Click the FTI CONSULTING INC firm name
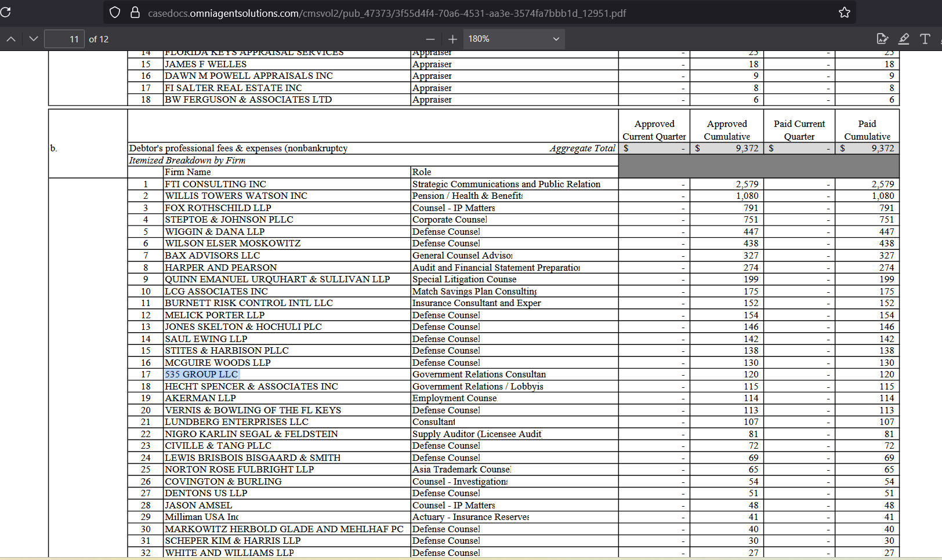This screenshot has width=942, height=560. pyautogui.click(x=215, y=184)
